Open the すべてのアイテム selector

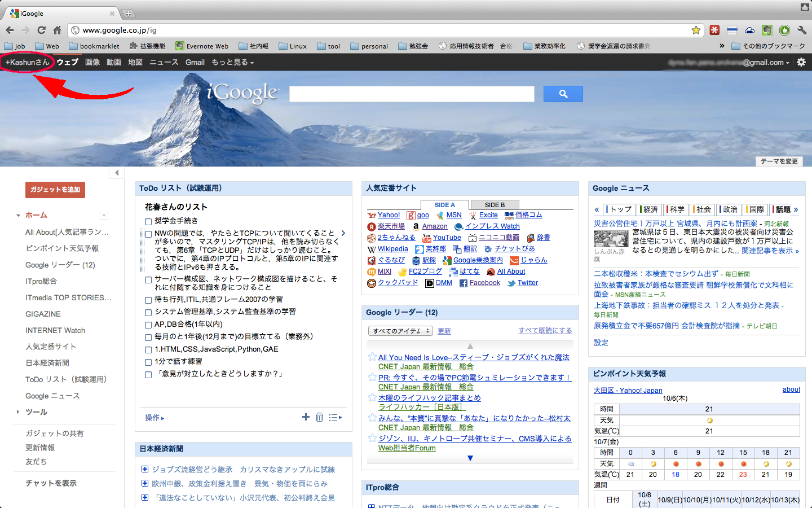click(x=400, y=331)
